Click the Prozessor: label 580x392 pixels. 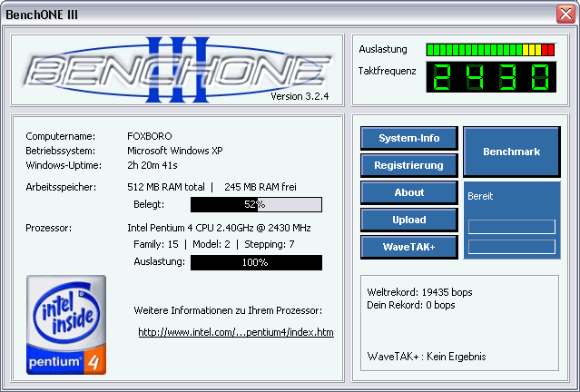pos(48,228)
